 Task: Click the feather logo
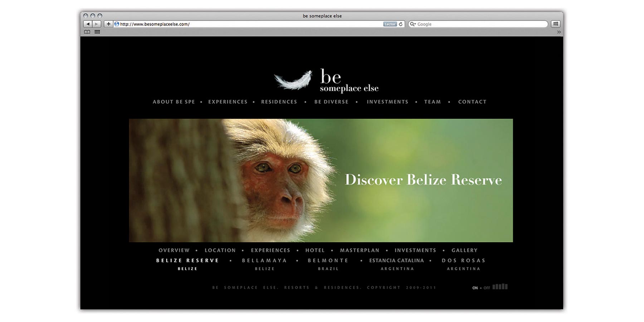(293, 80)
